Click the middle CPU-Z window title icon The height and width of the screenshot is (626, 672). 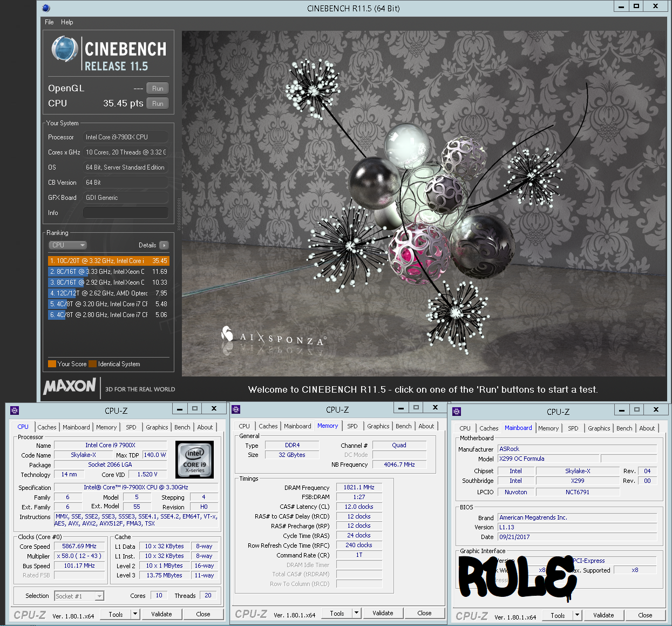[236, 409]
